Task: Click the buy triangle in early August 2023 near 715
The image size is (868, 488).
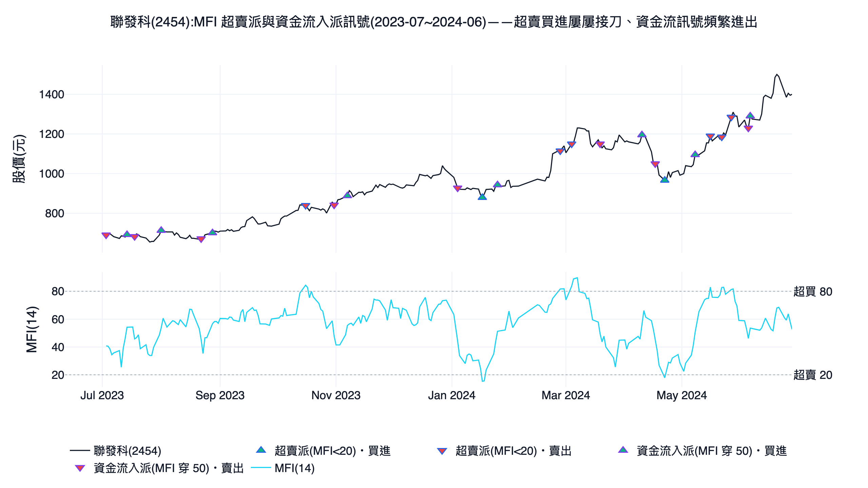Action: 161,230
